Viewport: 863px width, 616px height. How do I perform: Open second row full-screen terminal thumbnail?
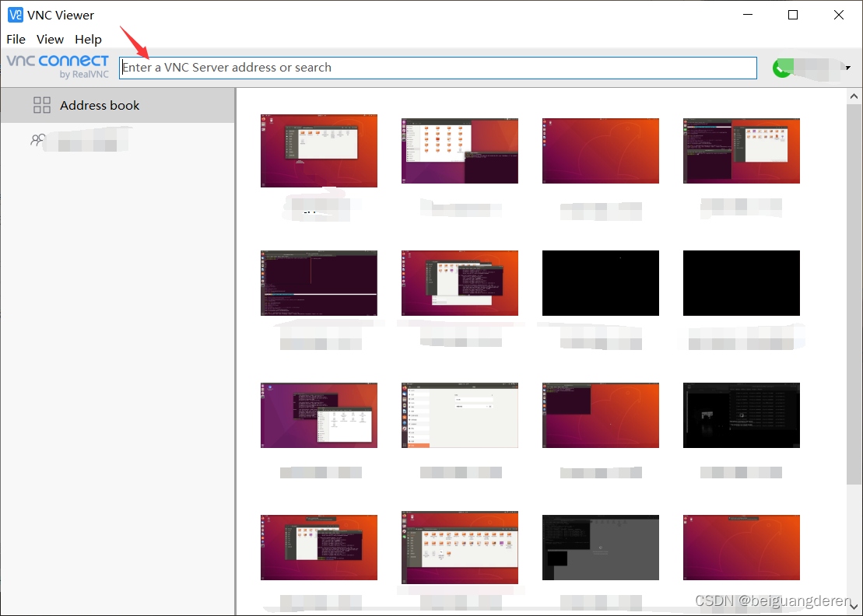pyautogui.click(x=319, y=283)
